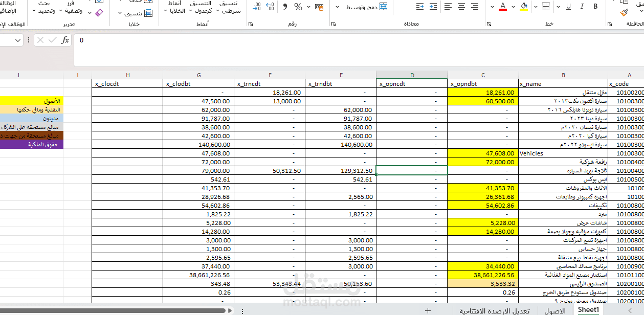
Task: Switch to the Sheet1 tab
Action: (x=588, y=310)
